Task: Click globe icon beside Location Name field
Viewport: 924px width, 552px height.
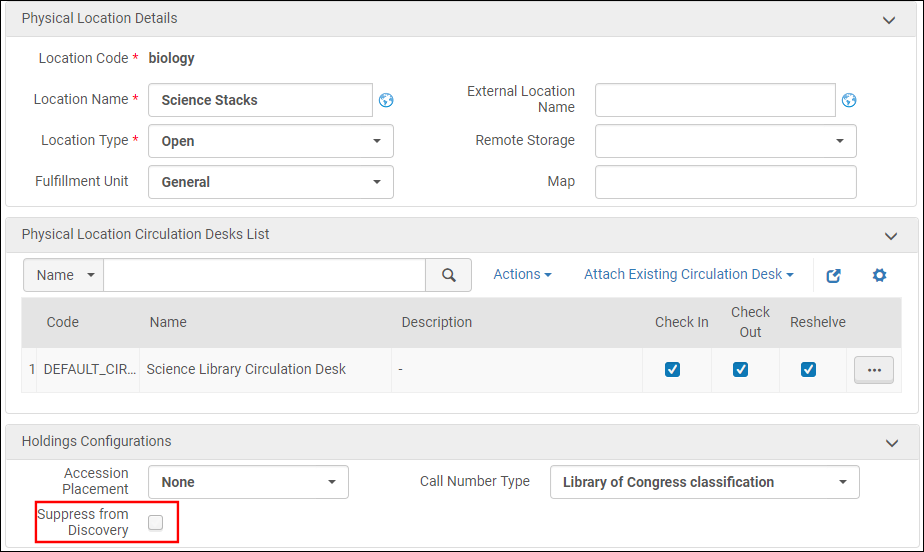Action: (386, 100)
